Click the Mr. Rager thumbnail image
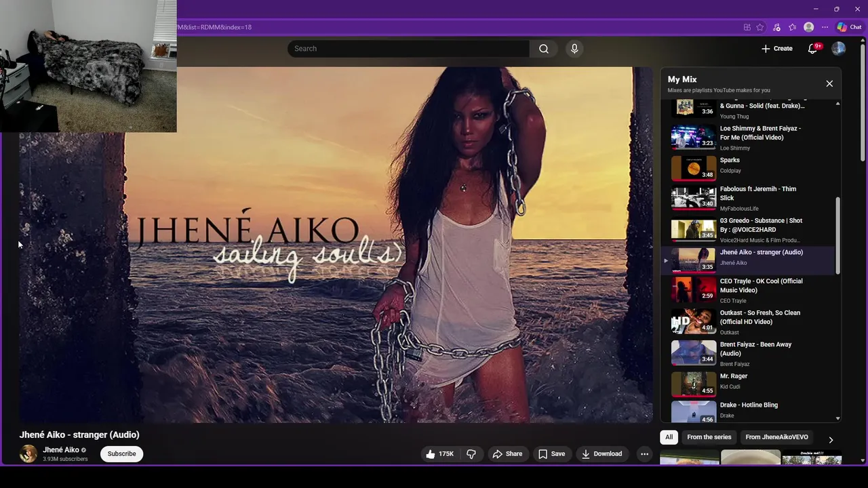The width and height of the screenshot is (868, 488). coord(694,384)
